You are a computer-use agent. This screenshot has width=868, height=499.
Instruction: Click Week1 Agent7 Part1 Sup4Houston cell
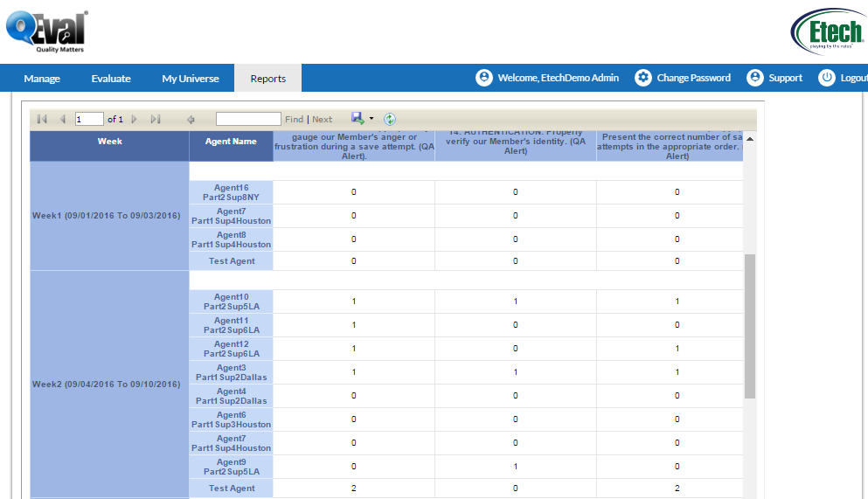231,216
